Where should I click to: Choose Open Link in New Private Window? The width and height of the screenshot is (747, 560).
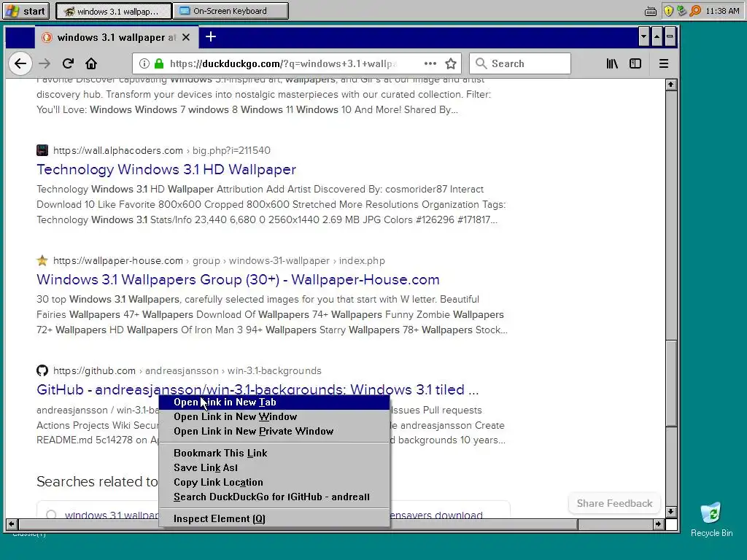(274, 432)
